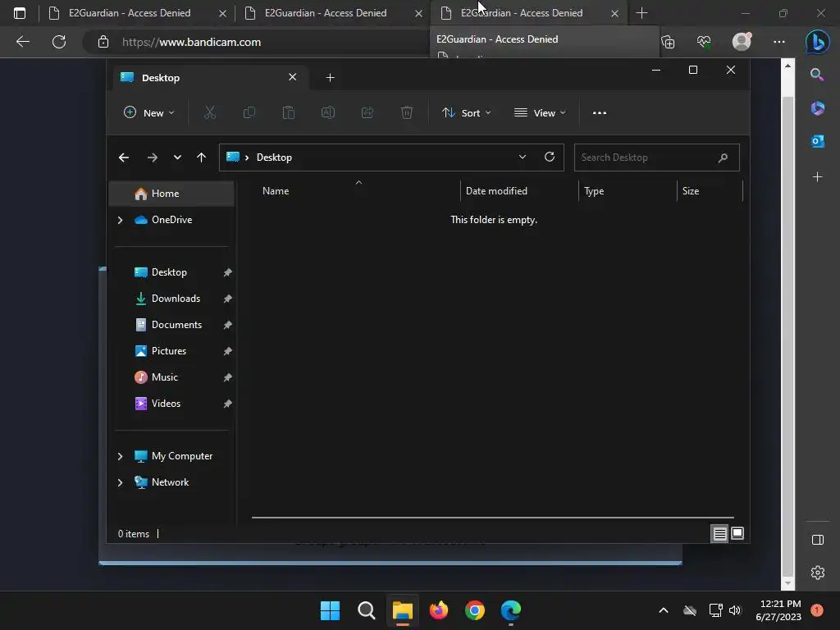
Task: Open Windows Start menu
Action: (330, 610)
